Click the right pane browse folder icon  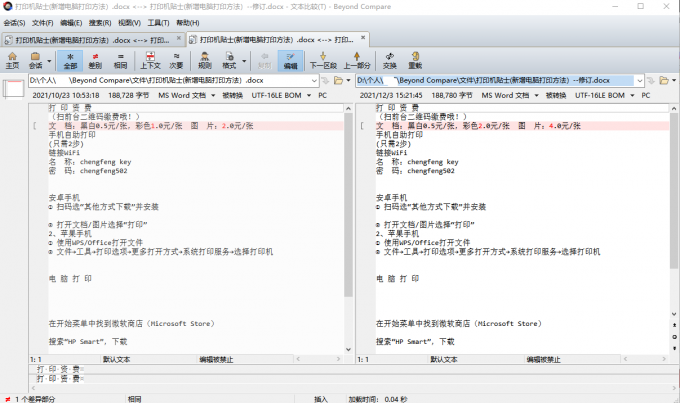[664, 80]
